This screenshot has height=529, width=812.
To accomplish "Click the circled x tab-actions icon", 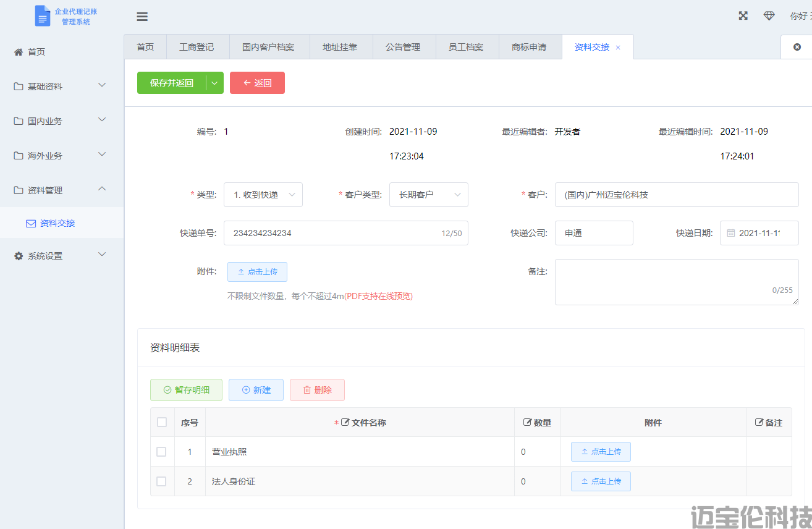I will point(797,47).
